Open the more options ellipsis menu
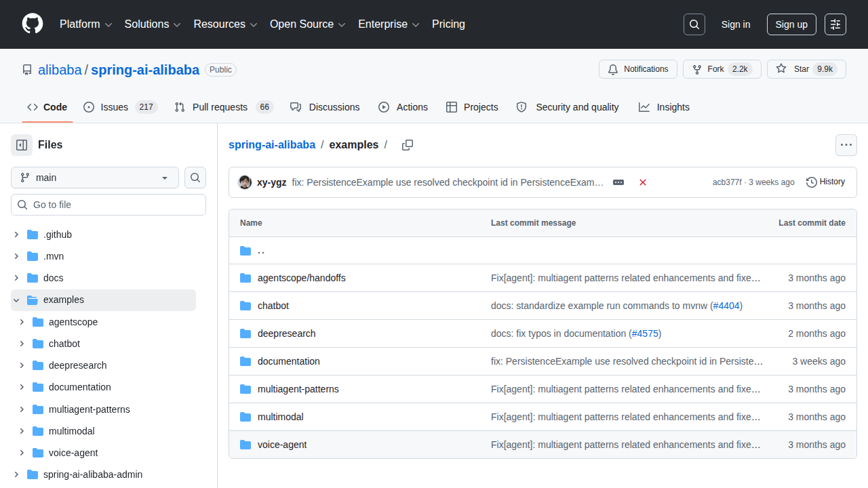Image resolution: width=868 pixels, height=488 pixels. (846, 145)
